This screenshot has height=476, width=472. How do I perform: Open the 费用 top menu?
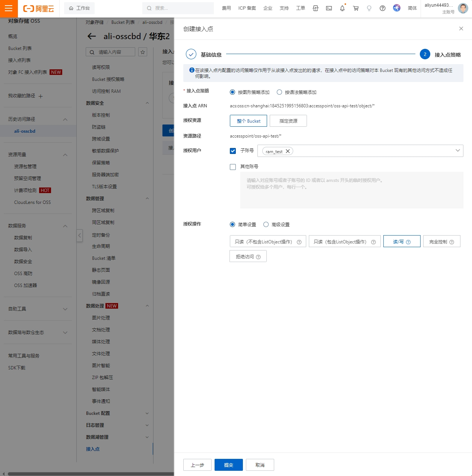pyautogui.click(x=226, y=8)
